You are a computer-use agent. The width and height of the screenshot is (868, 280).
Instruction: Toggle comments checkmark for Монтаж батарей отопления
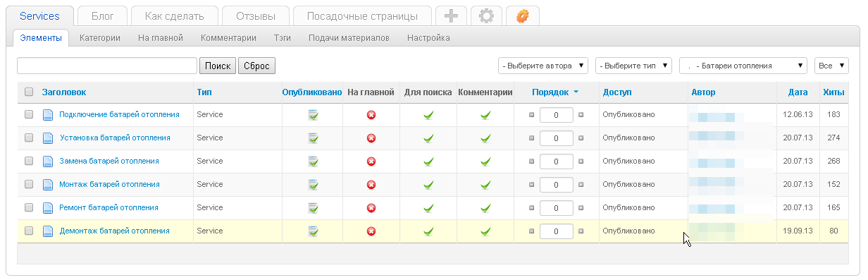click(485, 185)
